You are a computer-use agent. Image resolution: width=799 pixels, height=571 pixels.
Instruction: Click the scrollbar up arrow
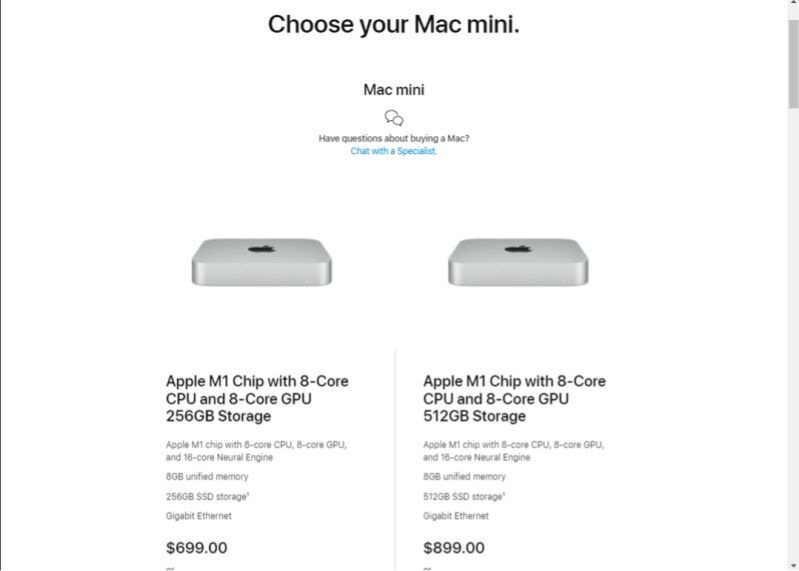pyautogui.click(x=793, y=7)
